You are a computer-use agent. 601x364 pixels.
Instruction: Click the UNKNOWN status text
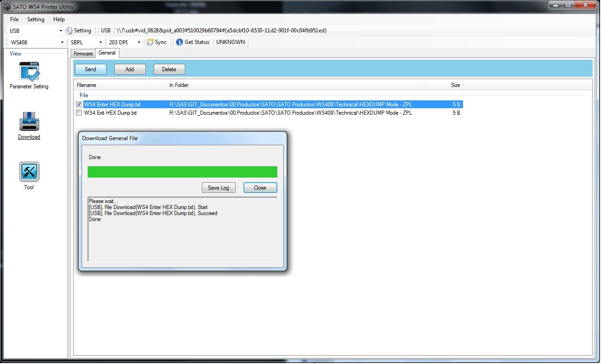tap(231, 42)
